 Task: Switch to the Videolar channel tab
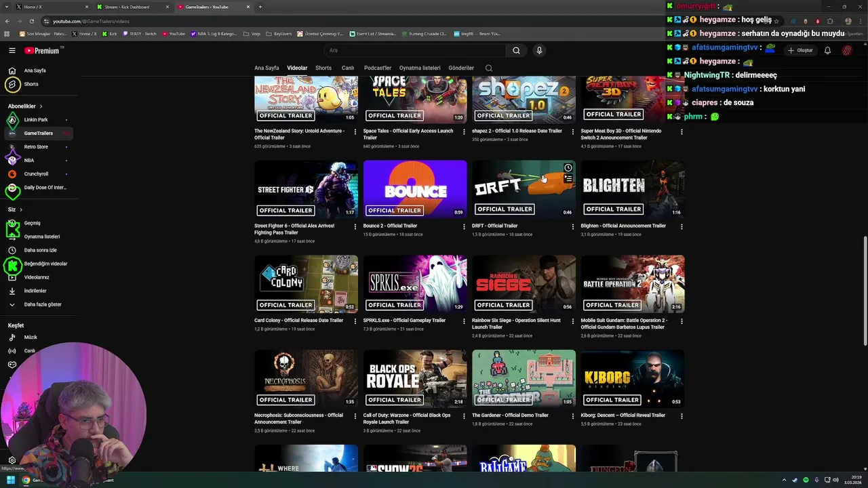coord(297,68)
